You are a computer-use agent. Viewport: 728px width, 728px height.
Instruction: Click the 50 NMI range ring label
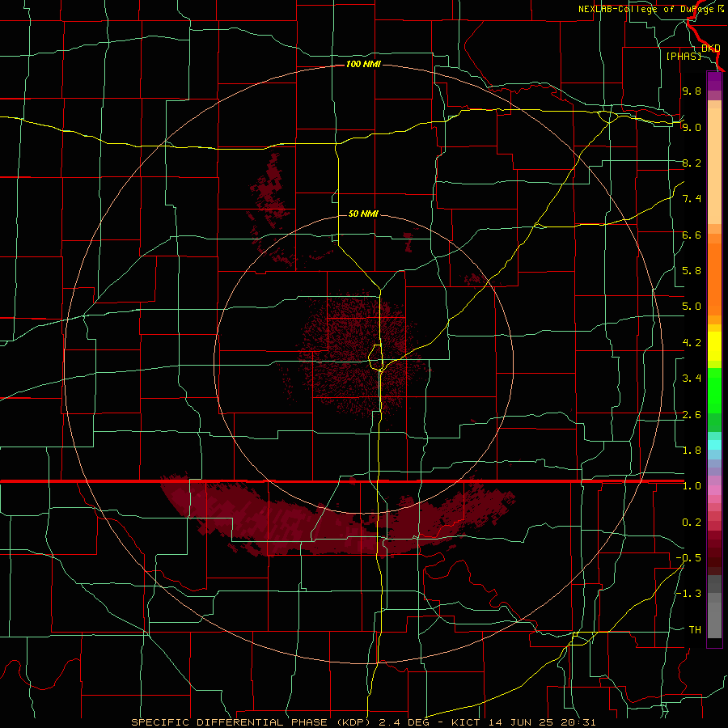point(363,214)
